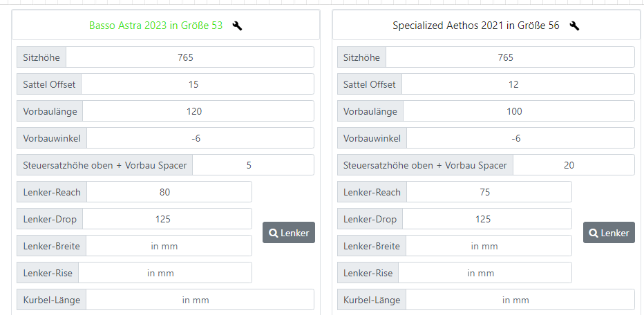Click wrench icon next to Specialized Aethos 2021
Viewport: 644px width, 315px height.
click(574, 26)
